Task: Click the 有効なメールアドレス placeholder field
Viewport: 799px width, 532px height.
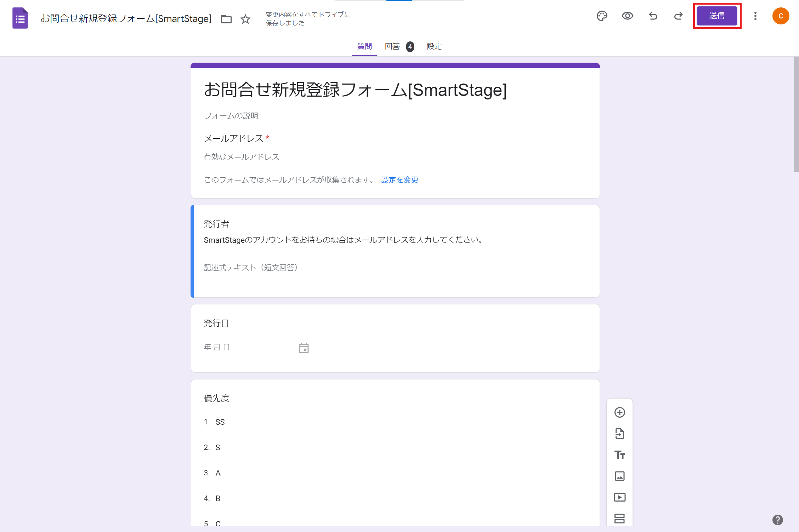Action: [x=299, y=157]
